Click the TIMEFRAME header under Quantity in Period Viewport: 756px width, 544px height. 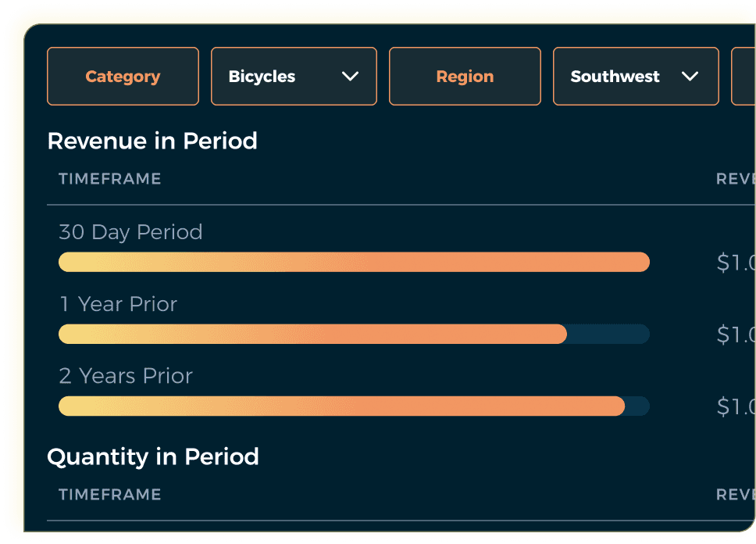(x=109, y=494)
